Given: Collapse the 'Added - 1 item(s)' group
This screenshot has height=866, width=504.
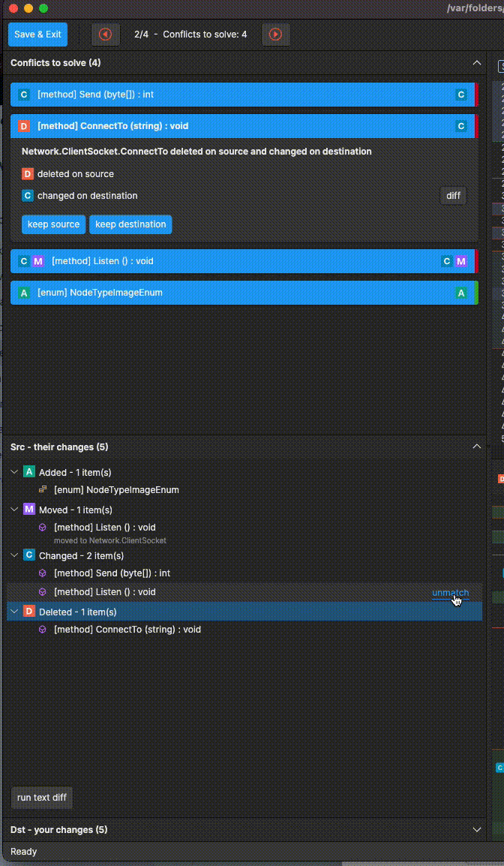Looking at the screenshot, I should pyautogui.click(x=13, y=472).
